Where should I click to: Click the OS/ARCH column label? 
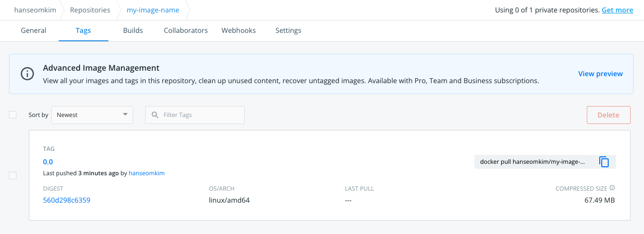[x=222, y=189]
